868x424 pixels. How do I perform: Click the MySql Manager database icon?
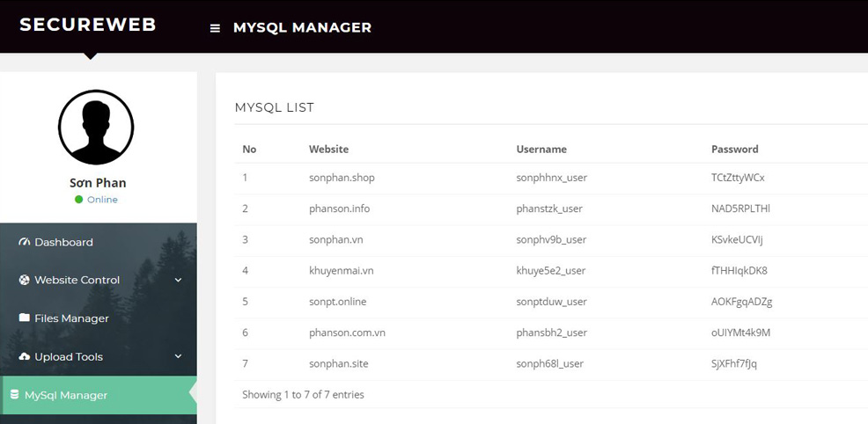tap(14, 395)
